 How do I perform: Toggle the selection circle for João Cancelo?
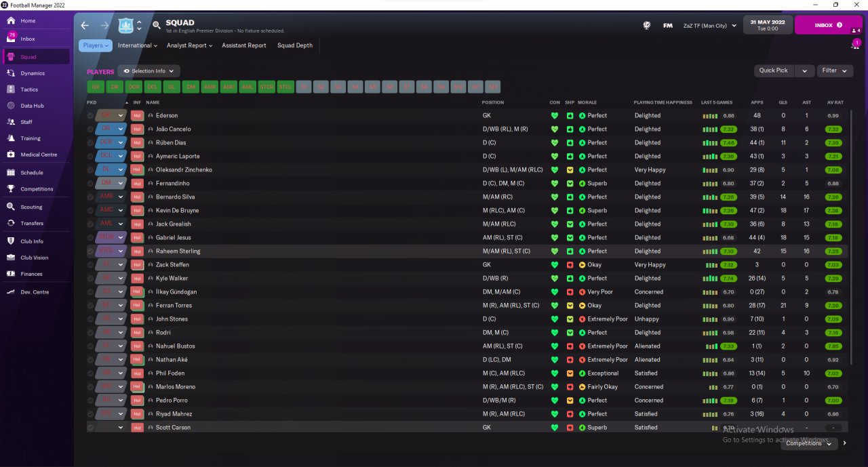[x=91, y=129]
